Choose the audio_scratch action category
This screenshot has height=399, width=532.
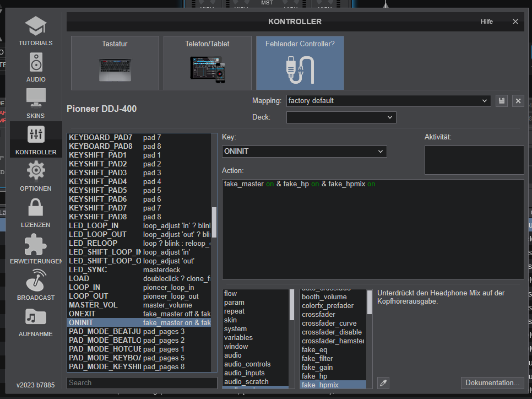(256, 382)
